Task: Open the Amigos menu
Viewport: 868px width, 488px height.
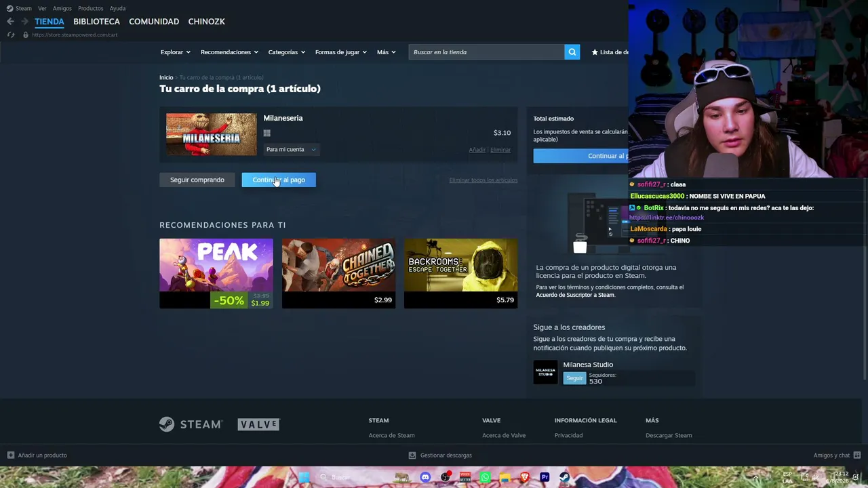Action: pos(62,8)
